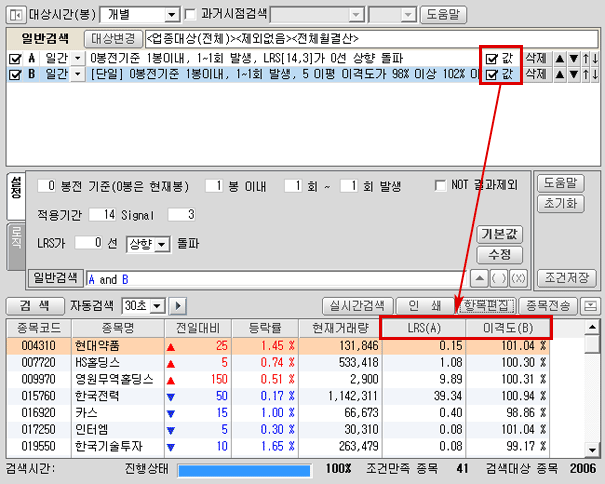605x484 pixels.
Task: Uncheck the 값 checkbox for condition A
Action: [491, 59]
